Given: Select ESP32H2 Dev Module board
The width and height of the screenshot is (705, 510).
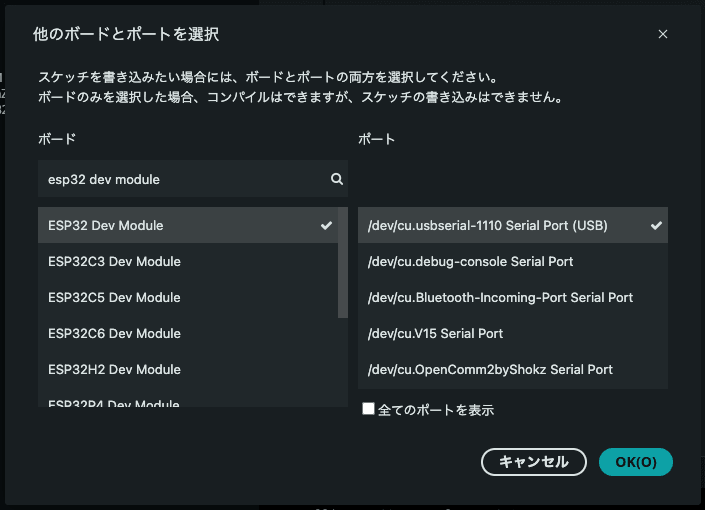Looking at the screenshot, I should tap(188, 369).
